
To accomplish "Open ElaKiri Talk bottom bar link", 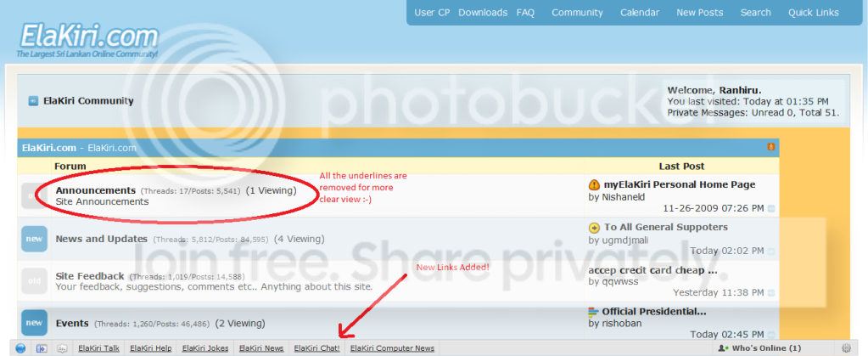I will click(98, 348).
